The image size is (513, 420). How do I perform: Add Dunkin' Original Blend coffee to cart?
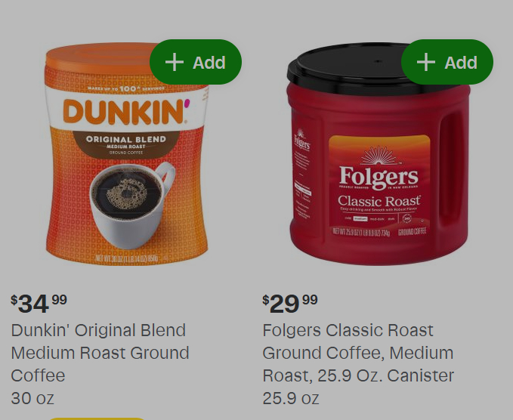click(196, 62)
